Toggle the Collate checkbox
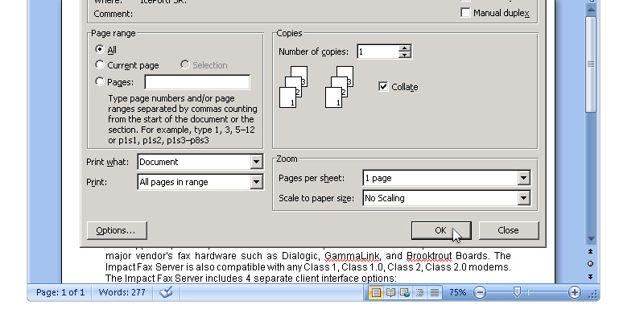 [x=383, y=87]
